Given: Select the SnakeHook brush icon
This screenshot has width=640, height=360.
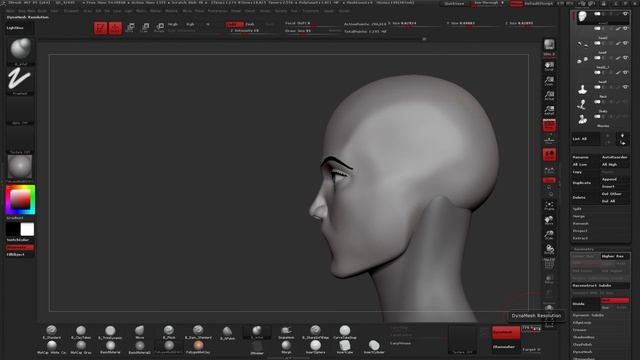Looking at the screenshot, I should click(x=286, y=331).
